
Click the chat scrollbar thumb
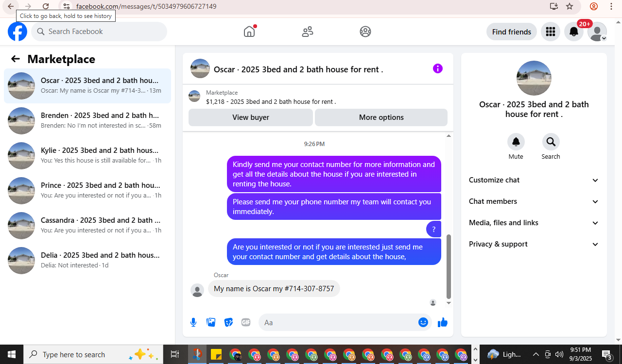point(449,267)
